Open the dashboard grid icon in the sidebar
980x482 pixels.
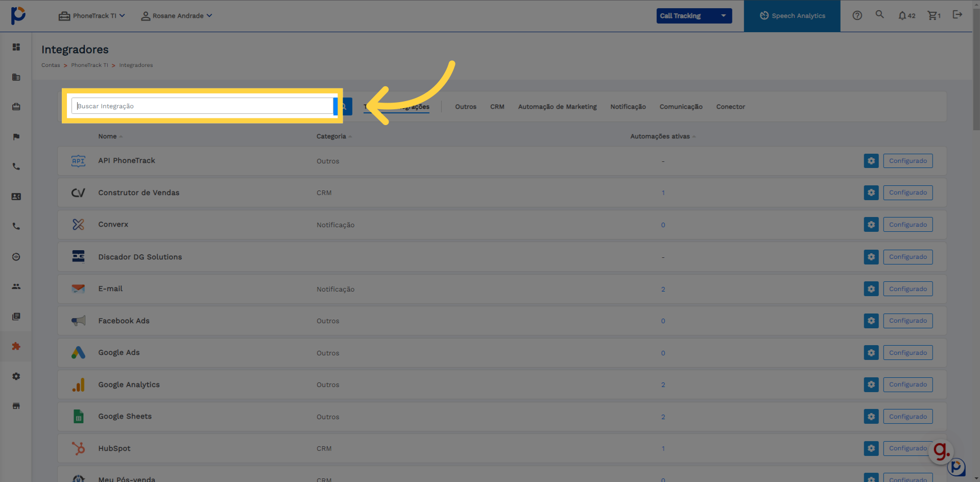(x=16, y=47)
